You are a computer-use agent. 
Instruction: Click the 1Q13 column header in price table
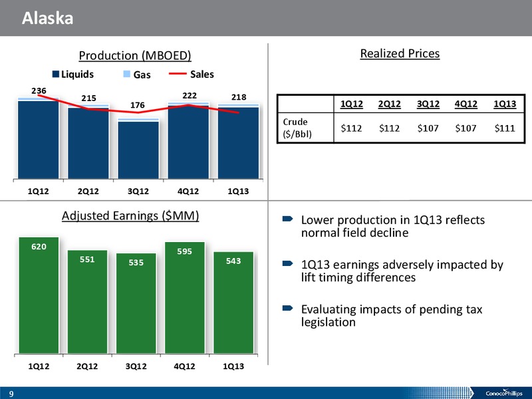tap(505, 104)
